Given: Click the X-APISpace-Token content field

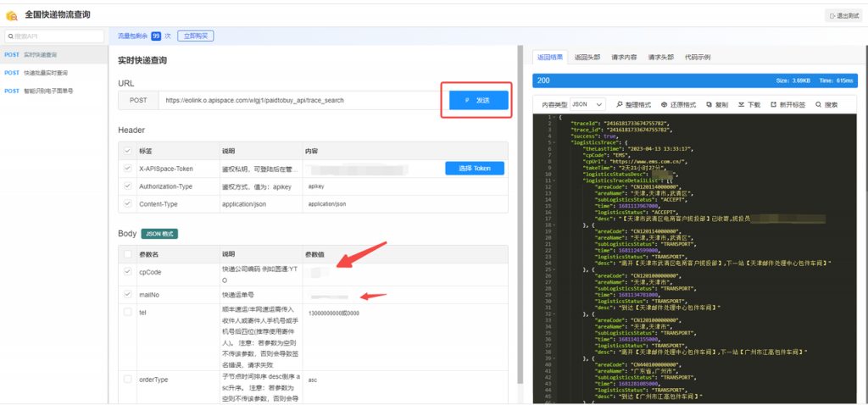Looking at the screenshot, I should click(373, 169).
